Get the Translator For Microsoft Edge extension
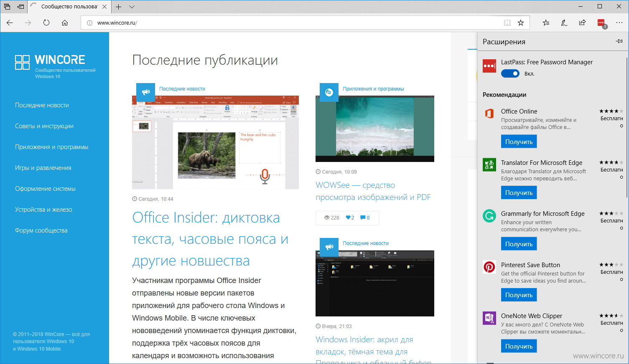Image resolution: width=629 pixels, height=364 pixels. (x=519, y=193)
